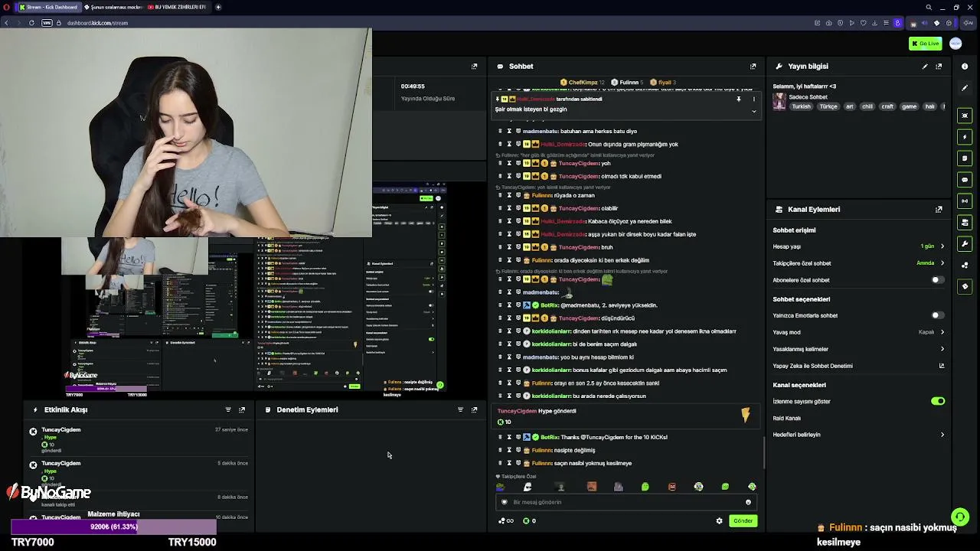The image size is (980, 551).
Task: Edit the Yayın bilgisi stream info
Action: tap(925, 67)
